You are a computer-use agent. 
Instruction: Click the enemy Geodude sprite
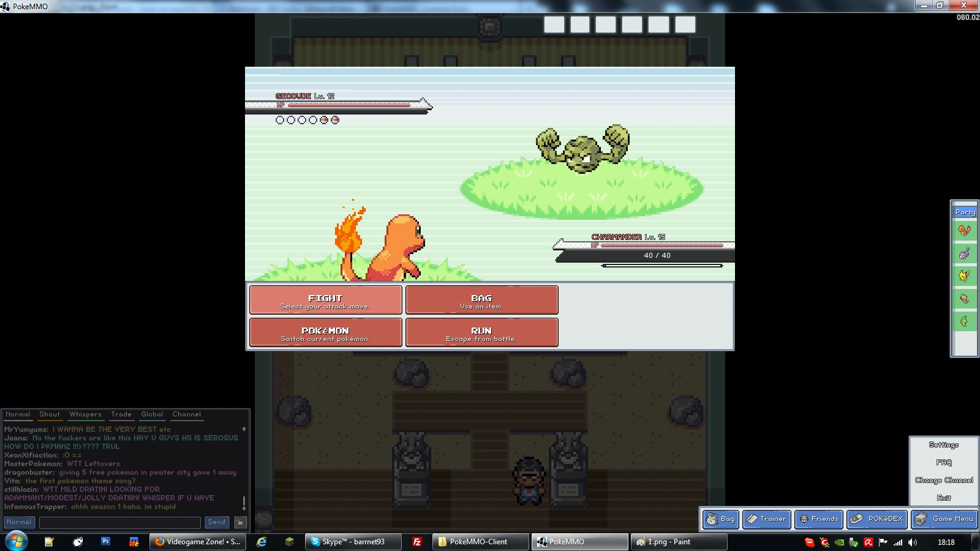click(582, 149)
